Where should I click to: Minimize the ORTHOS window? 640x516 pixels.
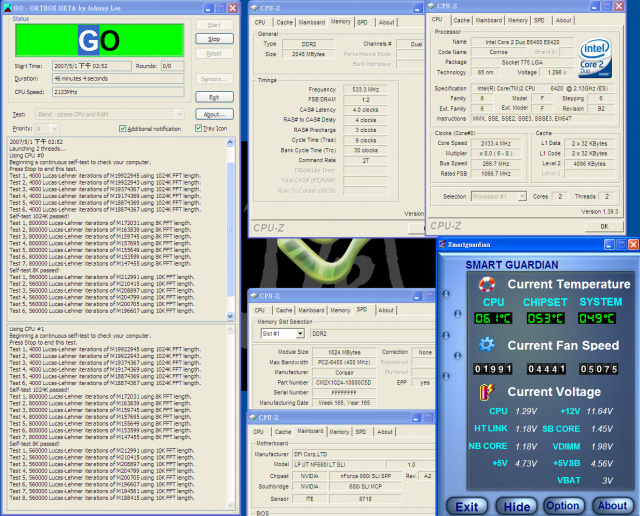tap(209, 8)
